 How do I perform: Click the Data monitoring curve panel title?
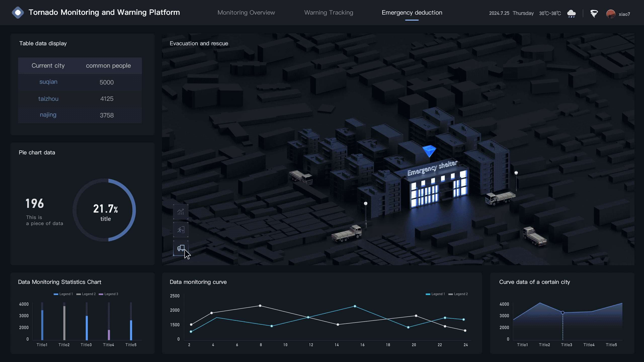coord(198,282)
